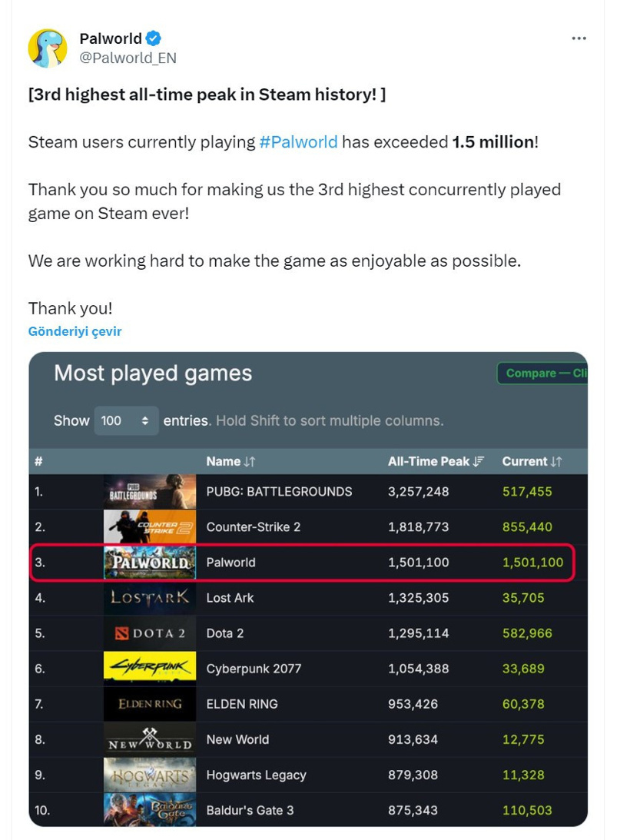The image size is (630, 840).
Task: Click the Dota 2 game icon
Action: pyautogui.click(x=148, y=632)
